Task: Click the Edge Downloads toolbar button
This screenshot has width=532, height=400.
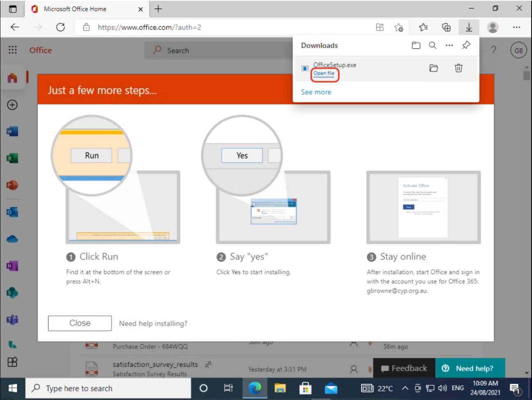Action: 469,27
